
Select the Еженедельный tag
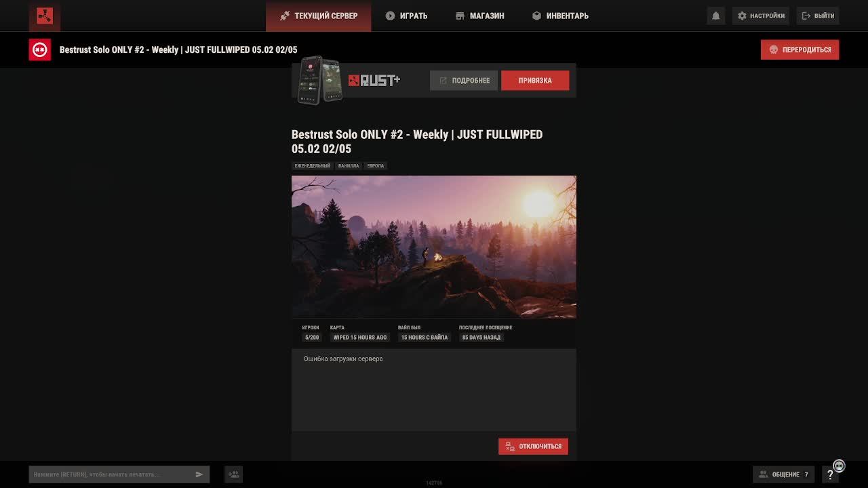(x=313, y=165)
